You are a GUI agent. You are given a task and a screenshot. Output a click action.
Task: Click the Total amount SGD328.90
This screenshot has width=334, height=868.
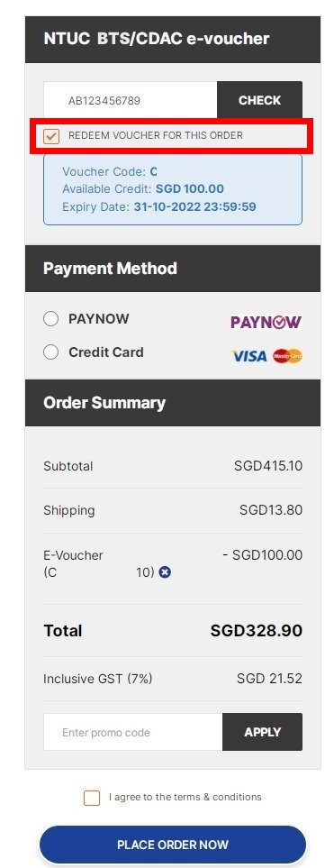coord(256,631)
